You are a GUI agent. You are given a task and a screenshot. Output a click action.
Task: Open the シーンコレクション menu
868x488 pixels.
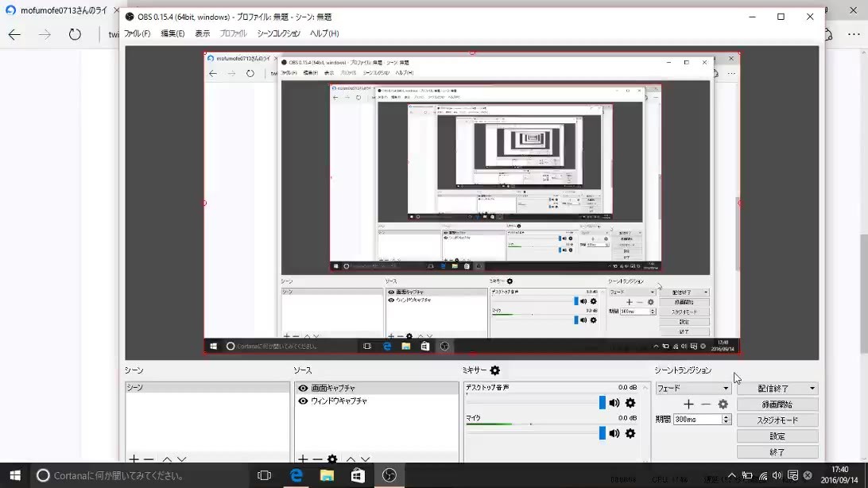278,33
